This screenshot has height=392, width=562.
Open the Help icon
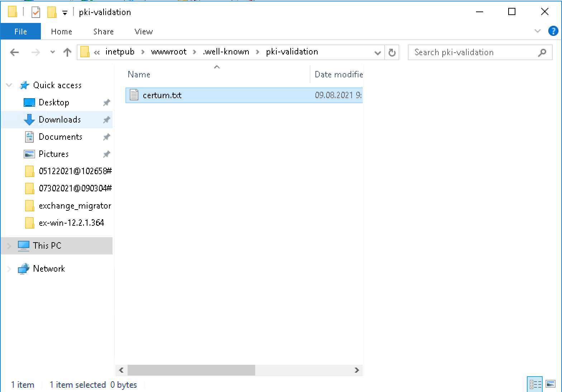click(553, 31)
